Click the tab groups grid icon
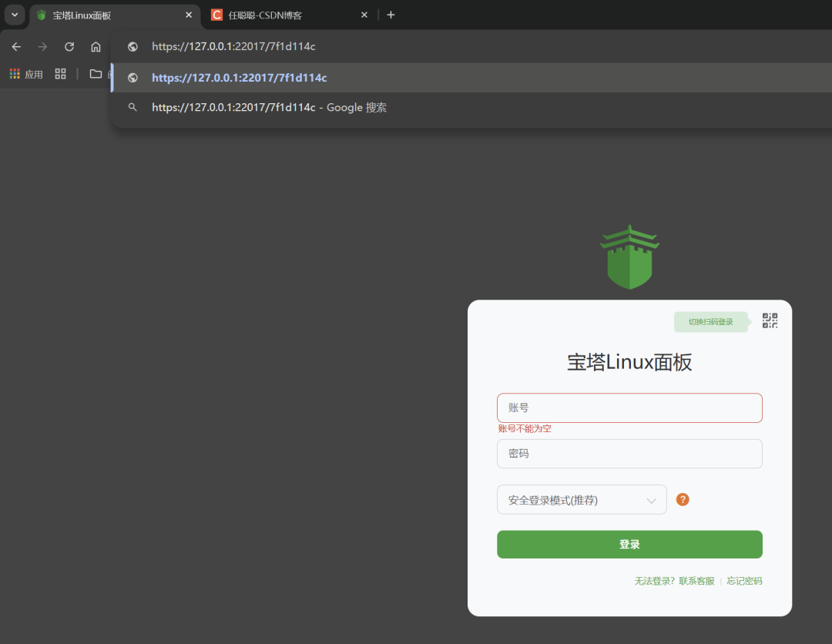832x644 pixels. click(x=61, y=74)
